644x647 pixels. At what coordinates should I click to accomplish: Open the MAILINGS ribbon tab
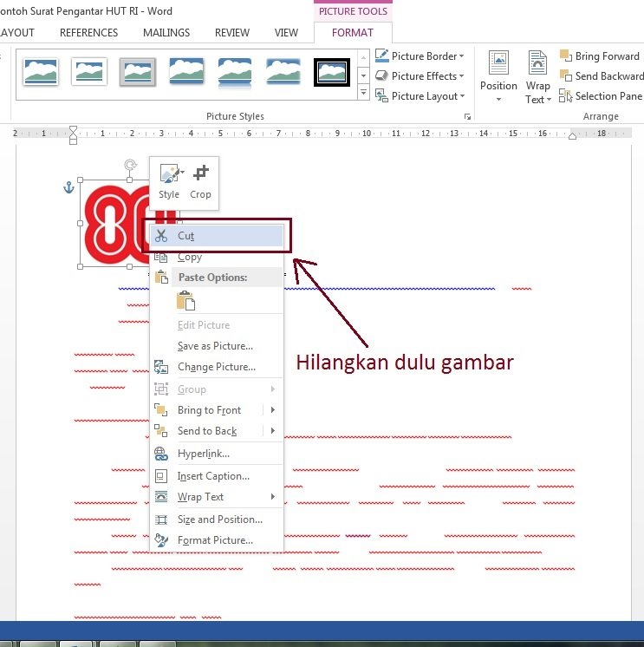click(x=166, y=33)
